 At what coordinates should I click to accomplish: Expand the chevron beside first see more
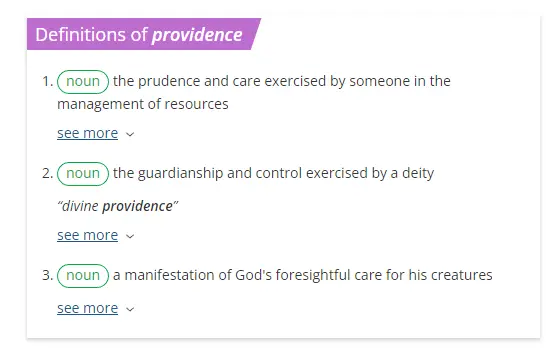pyautogui.click(x=130, y=134)
